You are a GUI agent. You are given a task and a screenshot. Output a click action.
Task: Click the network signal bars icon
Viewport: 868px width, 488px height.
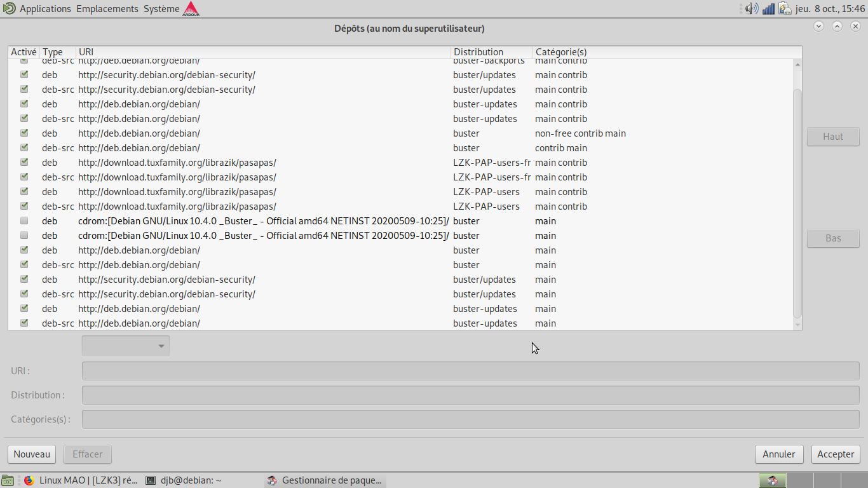768,8
